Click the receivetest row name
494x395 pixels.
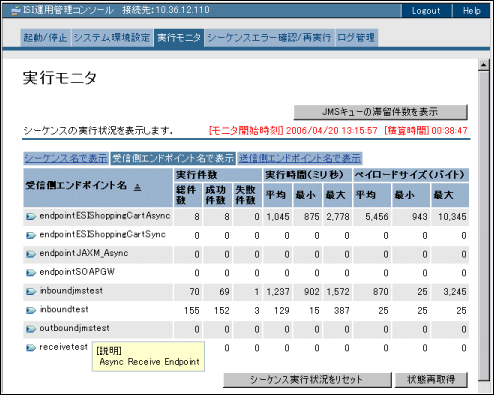coord(63,347)
